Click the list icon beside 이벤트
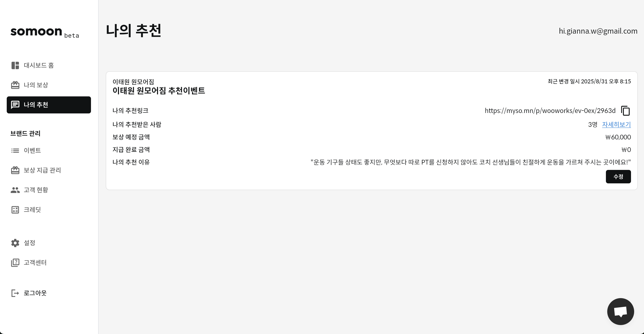 coord(15,150)
